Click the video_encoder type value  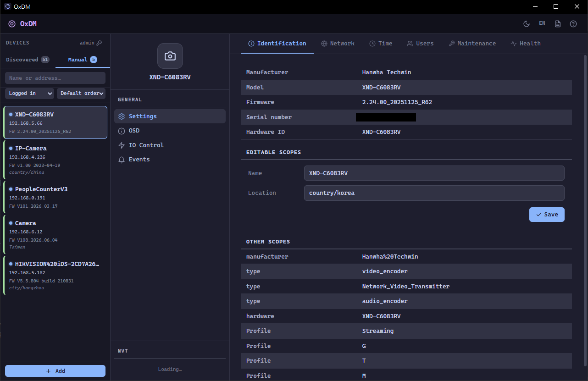point(385,271)
